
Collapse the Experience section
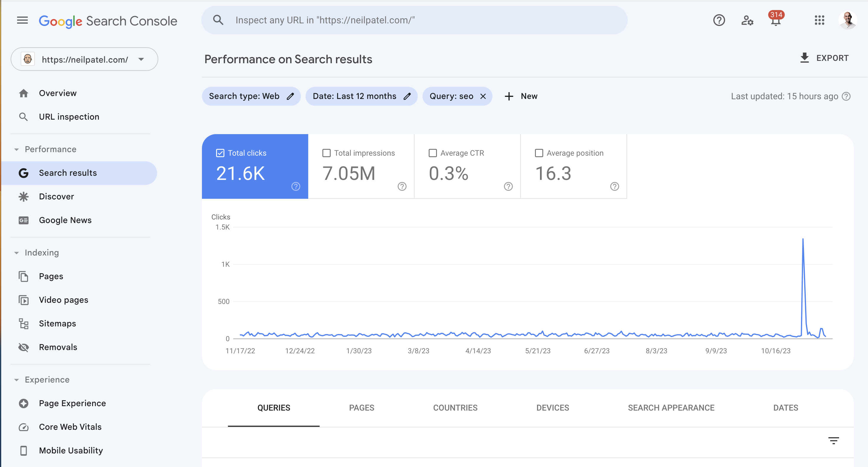[17, 380]
